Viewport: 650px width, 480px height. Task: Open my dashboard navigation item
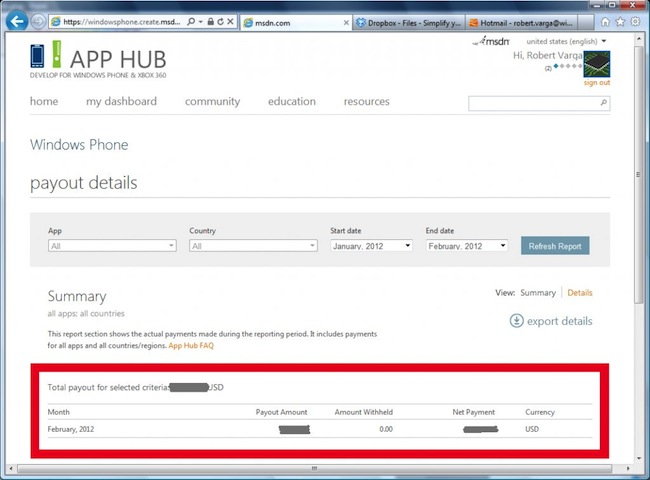(121, 101)
